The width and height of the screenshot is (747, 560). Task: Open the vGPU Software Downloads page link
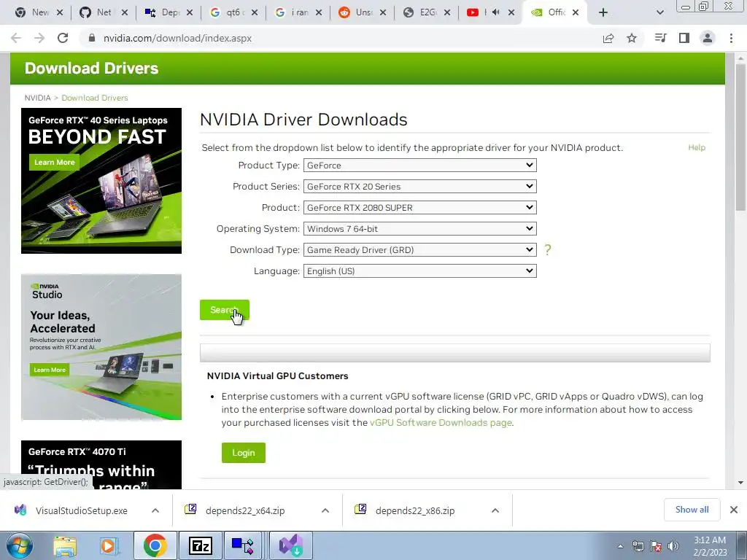pyautogui.click(x=441, y=422)
